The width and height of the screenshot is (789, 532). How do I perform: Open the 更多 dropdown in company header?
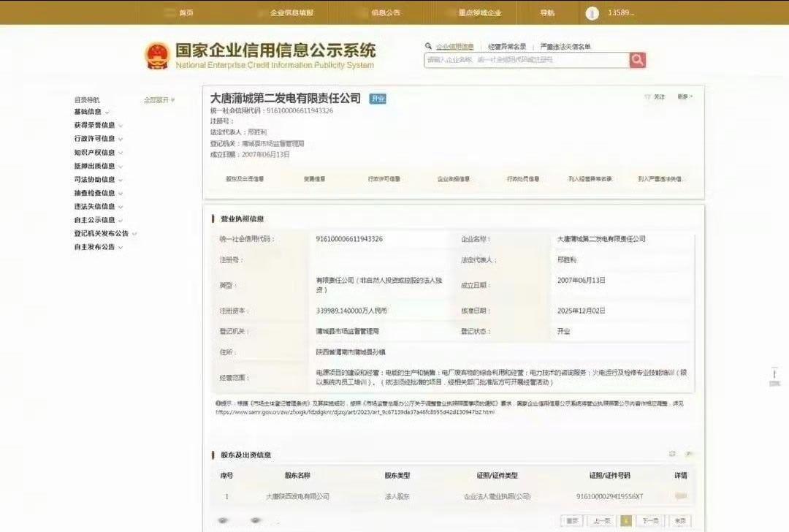tap(685, 96)
